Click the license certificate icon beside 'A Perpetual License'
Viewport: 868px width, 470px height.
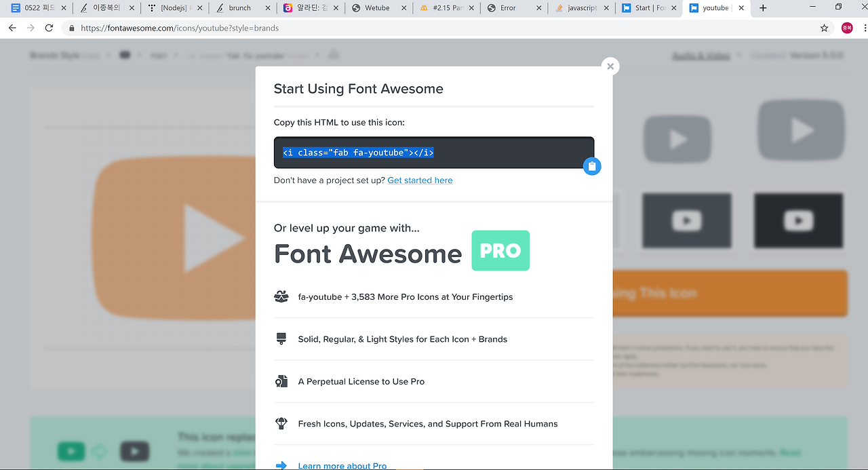tap(281, 381)
